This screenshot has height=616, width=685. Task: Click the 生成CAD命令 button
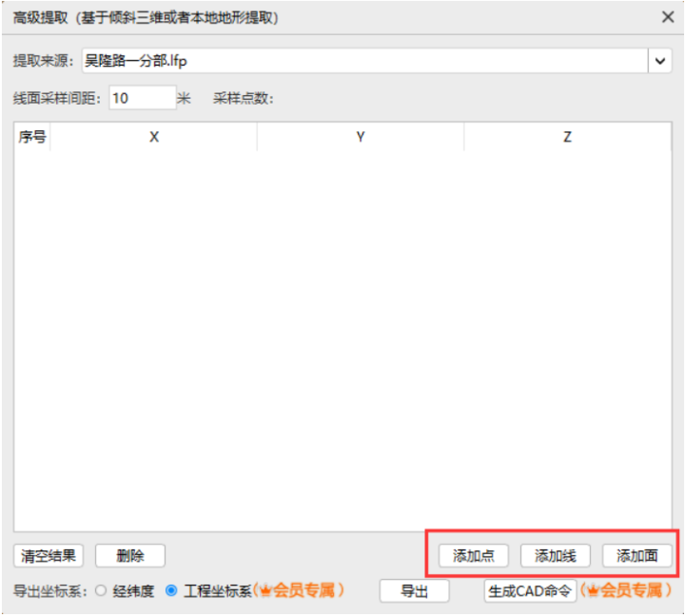(530, 591)
